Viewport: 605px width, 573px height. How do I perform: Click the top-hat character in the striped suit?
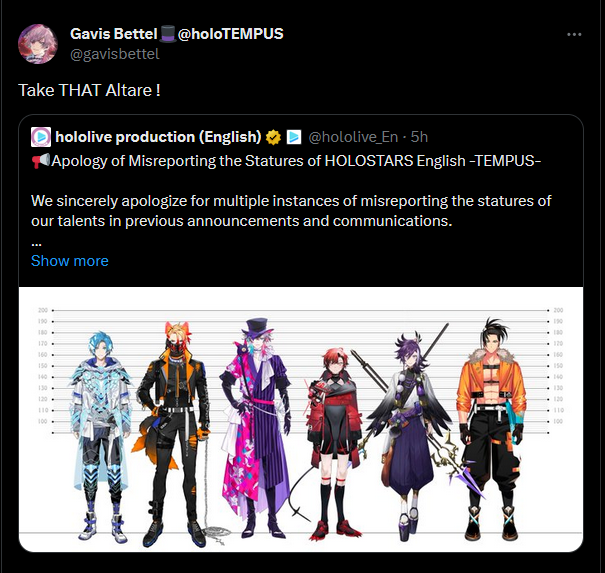[x=255, y=428]
